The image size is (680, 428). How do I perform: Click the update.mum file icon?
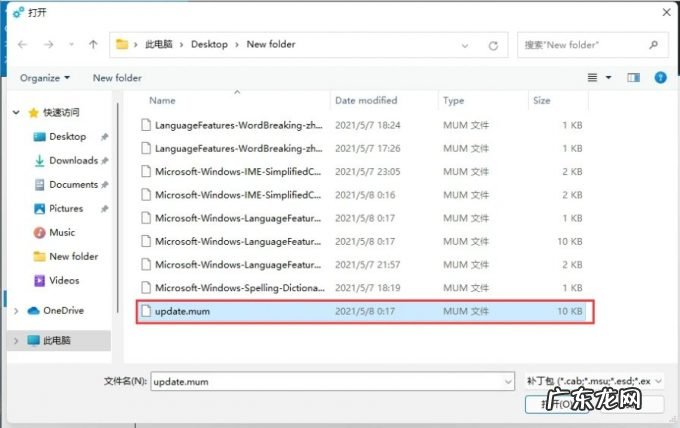tap(146, 310)
